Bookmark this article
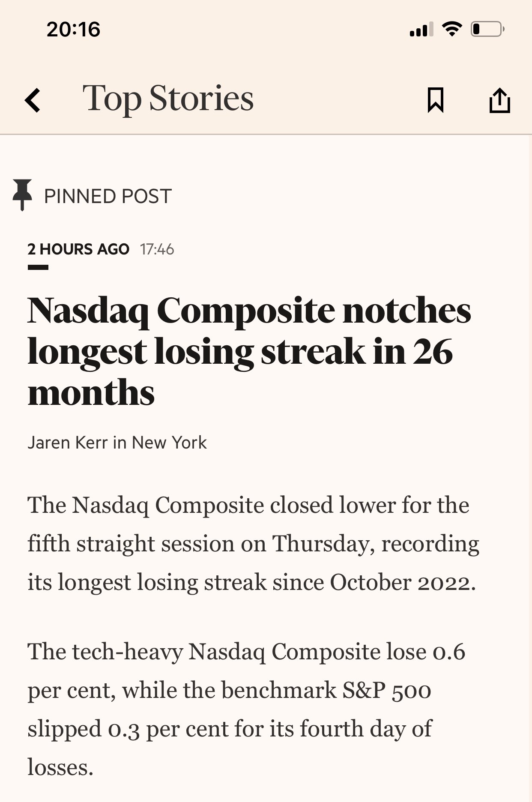 pos(435,100)
